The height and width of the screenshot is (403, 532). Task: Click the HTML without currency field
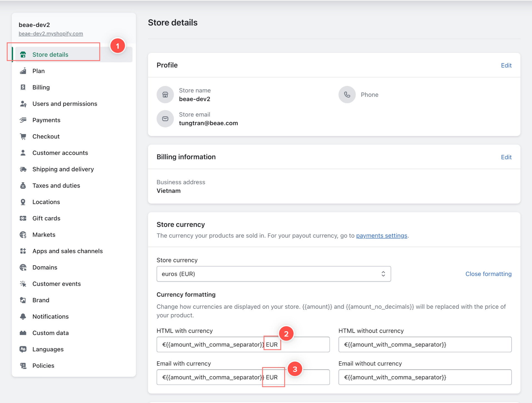tap(425, 345)
